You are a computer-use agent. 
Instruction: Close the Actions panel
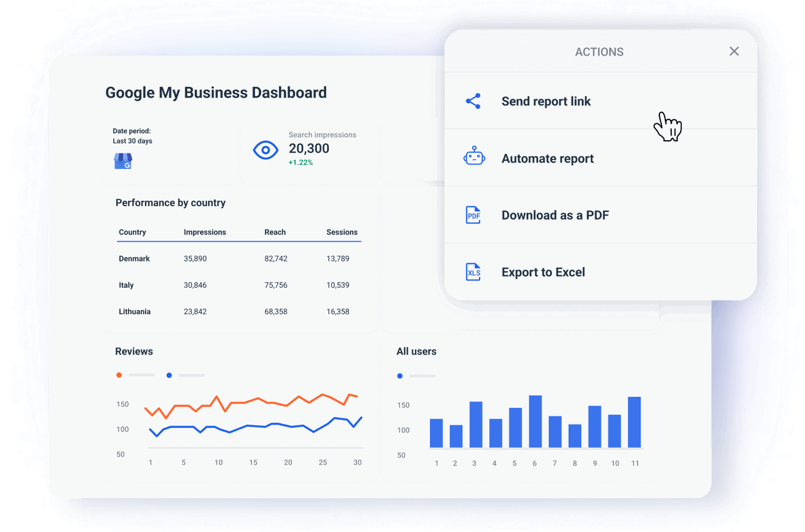734,51
